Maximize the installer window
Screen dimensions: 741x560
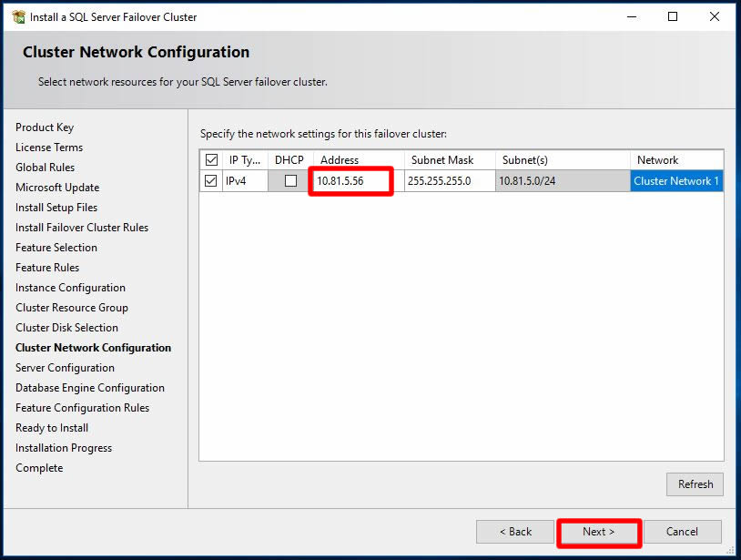673,16
